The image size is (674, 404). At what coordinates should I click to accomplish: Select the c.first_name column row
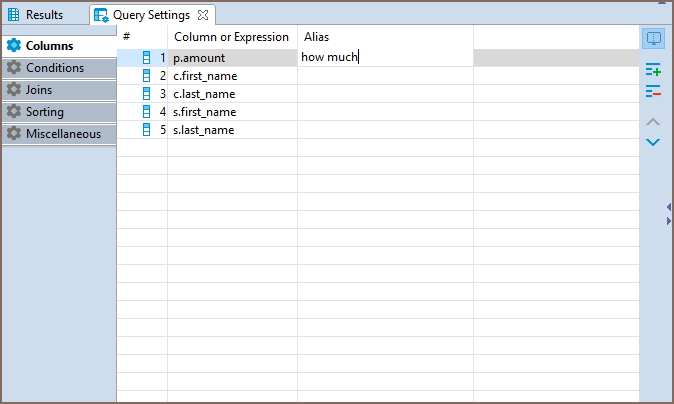pos(377,76)
